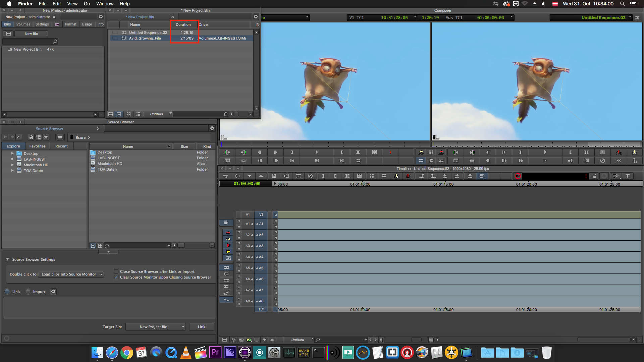Open Title tool in timeline toolbar
The width and height of the screenshot is (644, 362).
[627, 176]
